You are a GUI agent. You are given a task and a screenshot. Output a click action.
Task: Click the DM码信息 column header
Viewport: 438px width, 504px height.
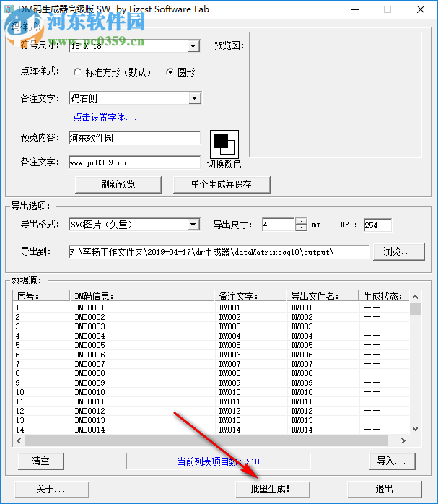tap(142, 296)
